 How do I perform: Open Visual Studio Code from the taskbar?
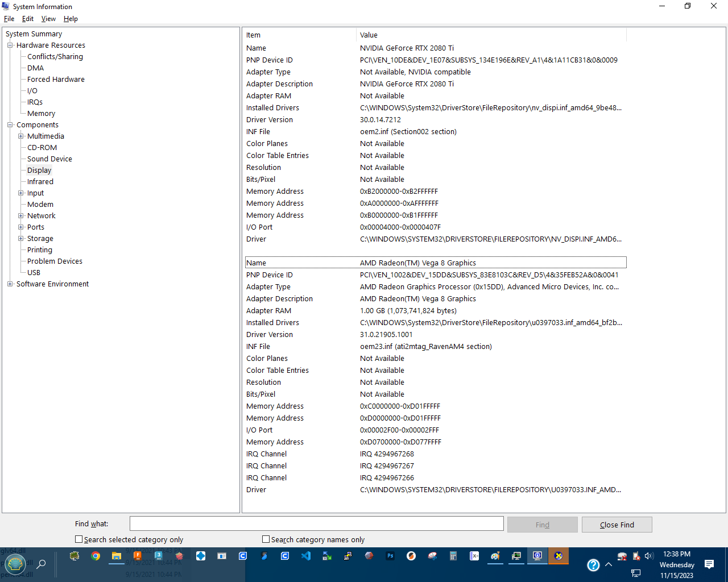pyautogui.click(x=305, y=556)
